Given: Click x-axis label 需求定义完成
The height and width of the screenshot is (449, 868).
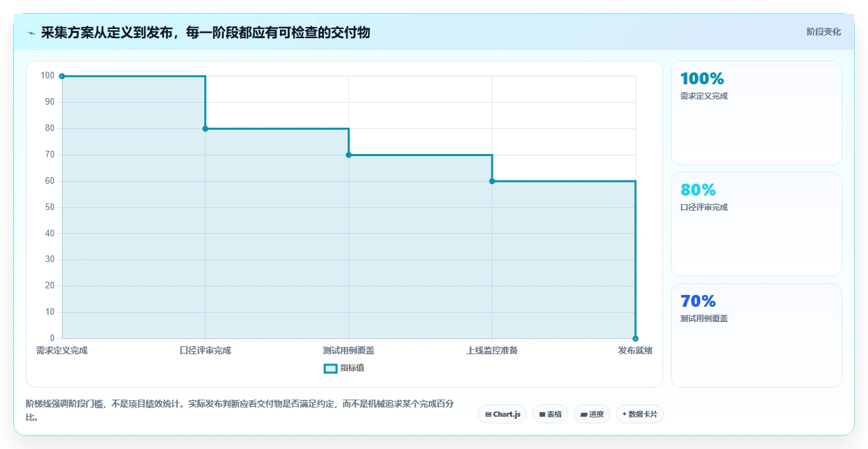Looking at the screenshot, I should click(62, 350).
